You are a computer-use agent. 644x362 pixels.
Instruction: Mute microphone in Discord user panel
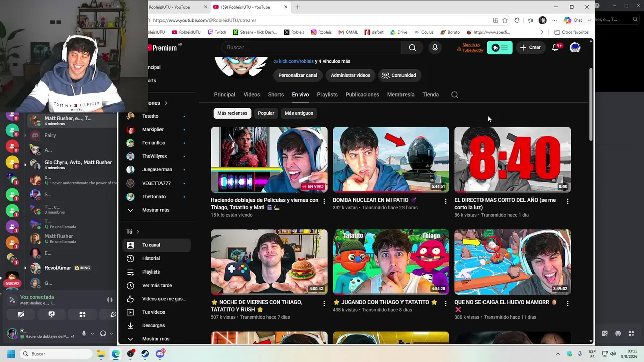[x=84, y=333]
